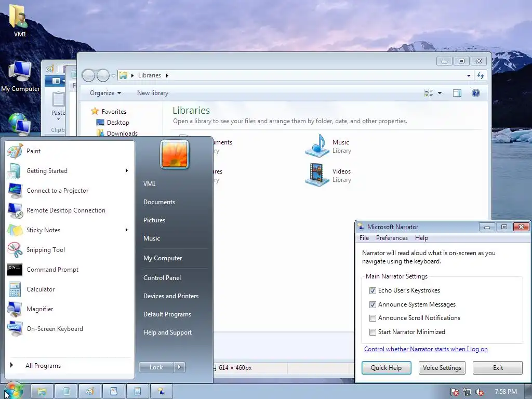
Task: Click the Lock button
Action: tap(156, 367)
